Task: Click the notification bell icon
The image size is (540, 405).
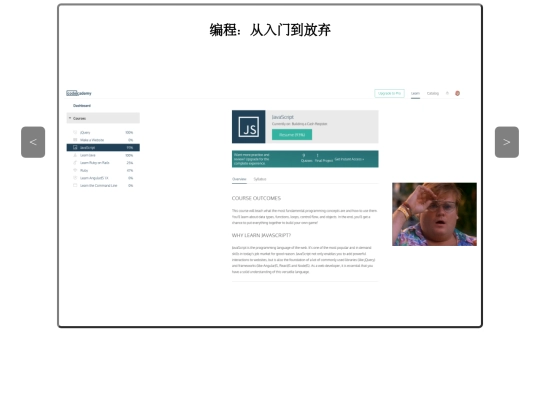Action: pyautogui.click(x=447, y=93)
